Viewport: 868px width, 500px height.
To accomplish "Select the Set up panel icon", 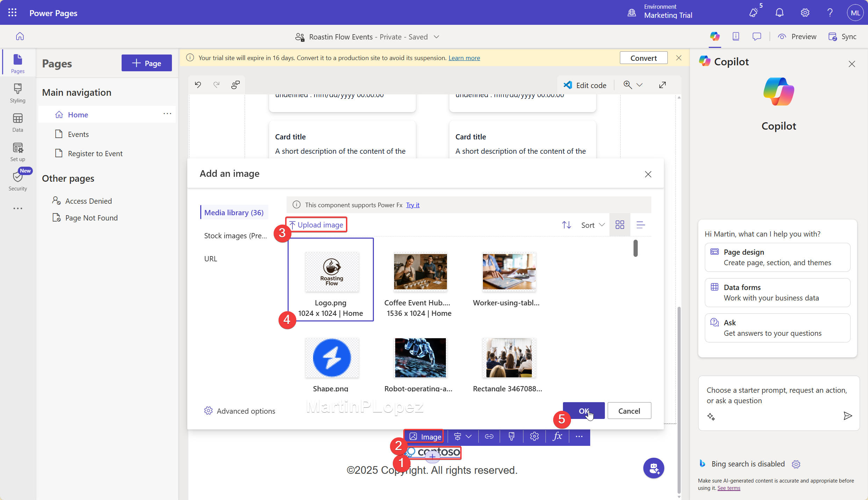I will 17,151.
